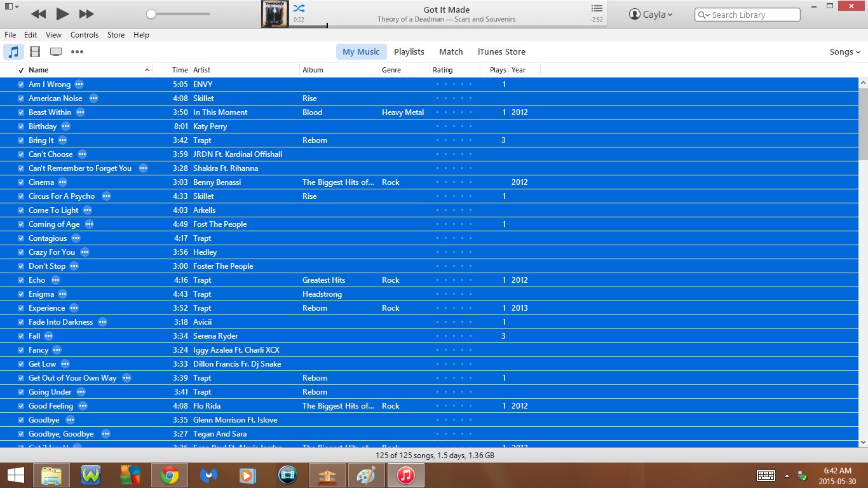
Task: Click the vertical scrollbar down arrow
Action: tap(863, 442)
